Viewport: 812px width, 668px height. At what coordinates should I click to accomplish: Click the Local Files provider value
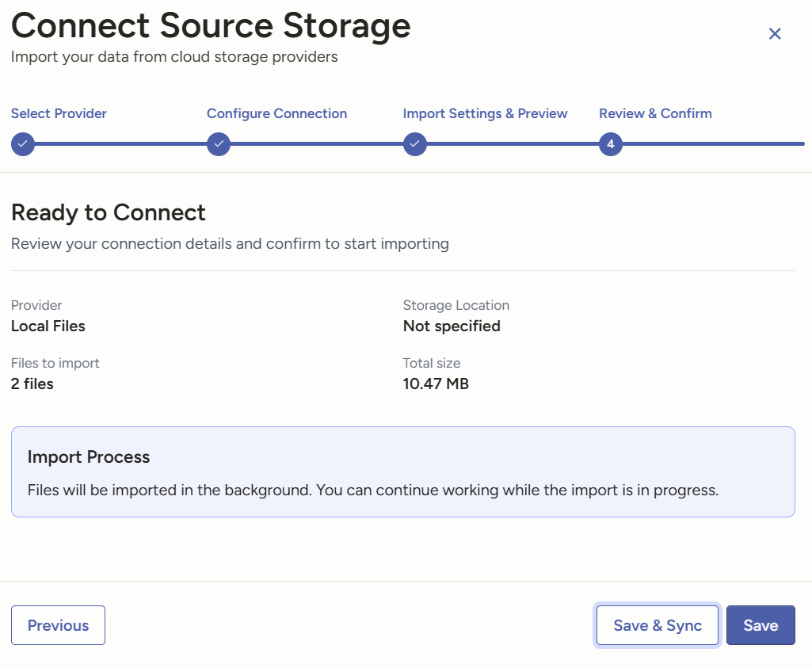(48, 326)
